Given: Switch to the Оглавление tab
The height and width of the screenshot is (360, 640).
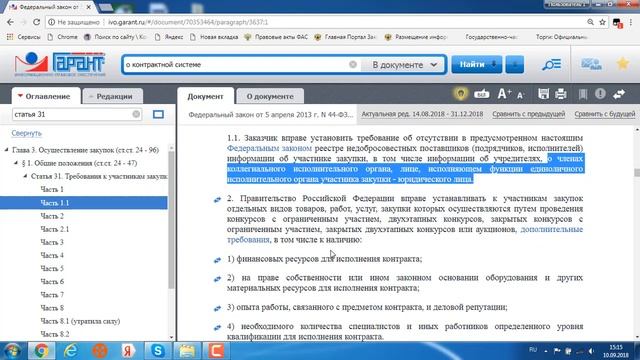Looking at the screenshot, I should pyautogui.click(x=46, y=96).
